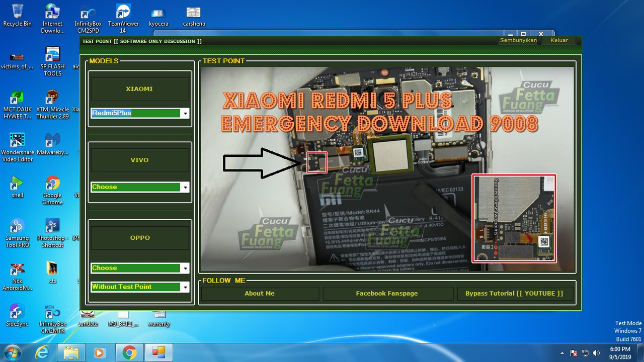This screenshot has width=644, height=362.
Task: Open Wondershare Video Editor shortcut
Action: click(x=17, y=147)
